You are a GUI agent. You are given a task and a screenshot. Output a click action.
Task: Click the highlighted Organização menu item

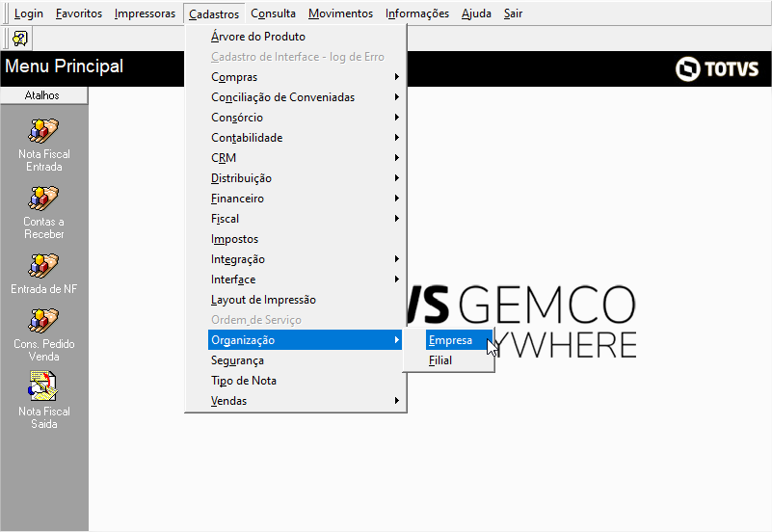pos(306,340)
